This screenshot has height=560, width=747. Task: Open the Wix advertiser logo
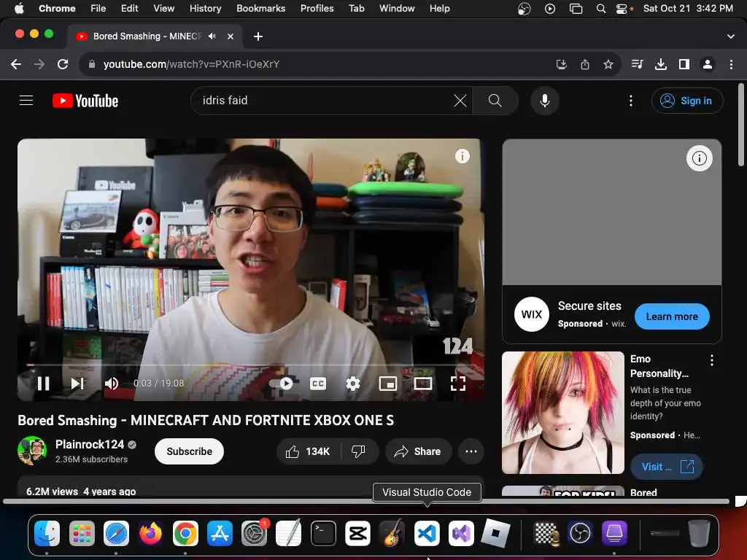tap(532, 314)
